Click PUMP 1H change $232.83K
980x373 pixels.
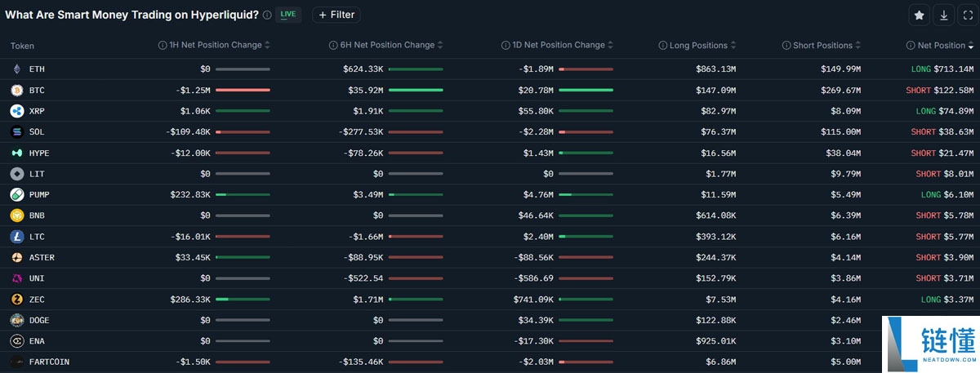[190, 195]
